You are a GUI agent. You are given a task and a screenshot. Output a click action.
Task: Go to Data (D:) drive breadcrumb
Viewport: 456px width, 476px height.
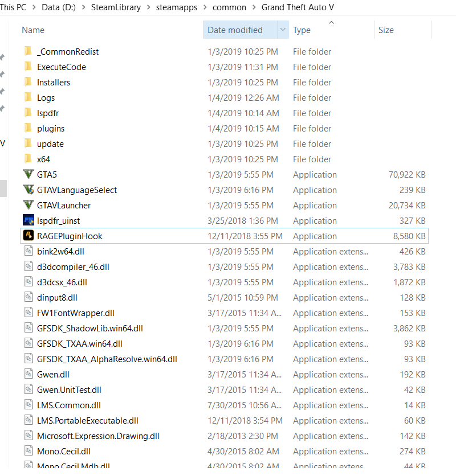[x=59, y=7]
